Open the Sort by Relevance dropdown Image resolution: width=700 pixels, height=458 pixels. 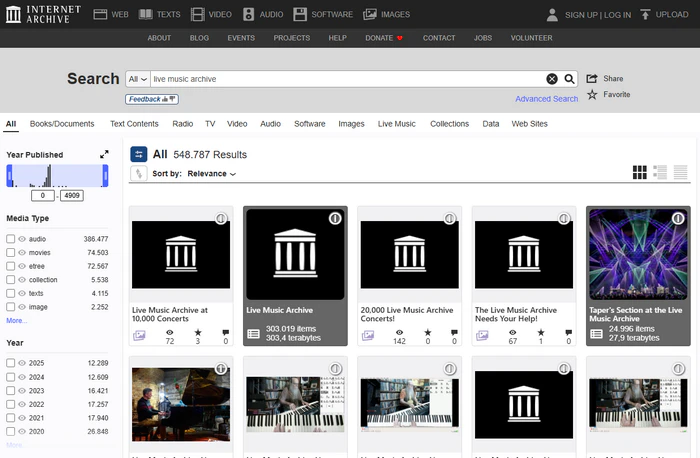(212, 174)
